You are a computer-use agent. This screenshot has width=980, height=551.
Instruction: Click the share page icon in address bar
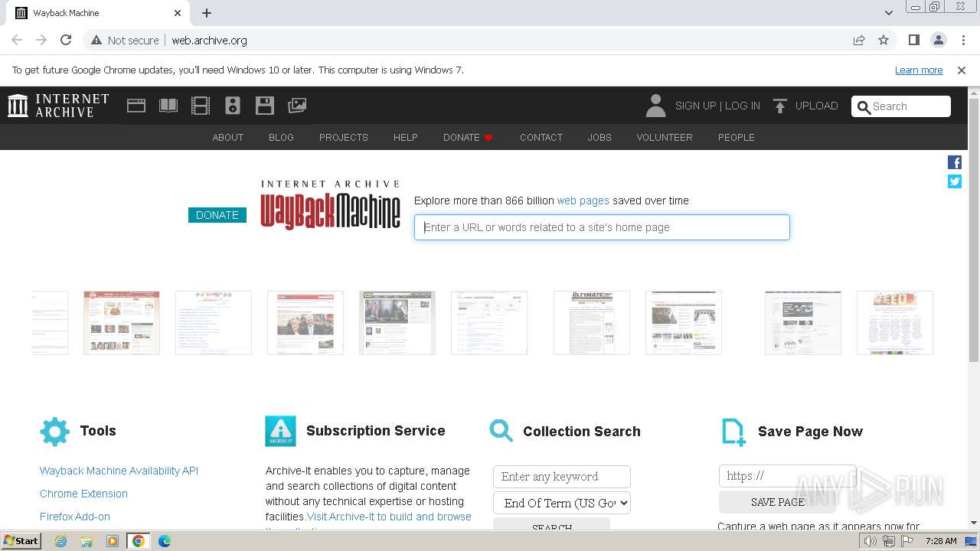[859, 40]
